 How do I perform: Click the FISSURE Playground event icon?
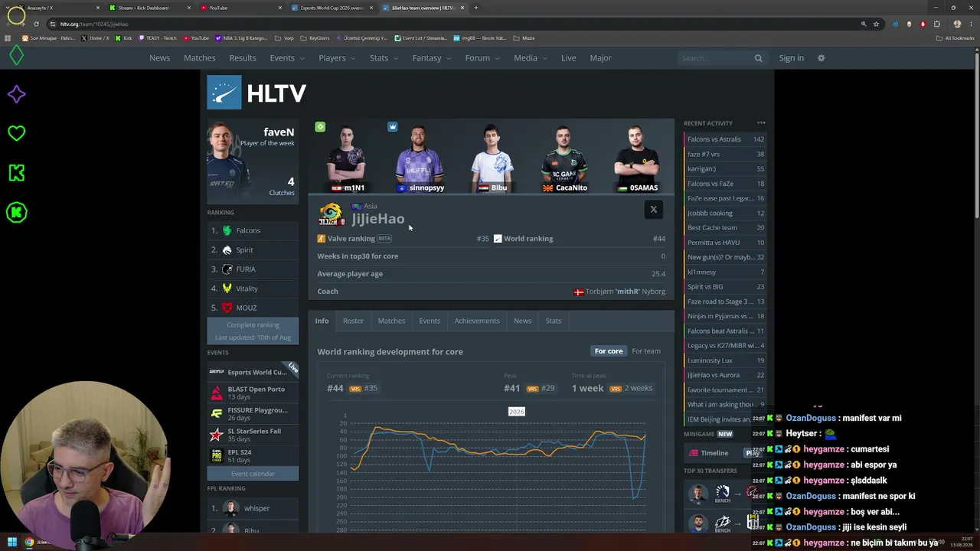coord(217,414)
